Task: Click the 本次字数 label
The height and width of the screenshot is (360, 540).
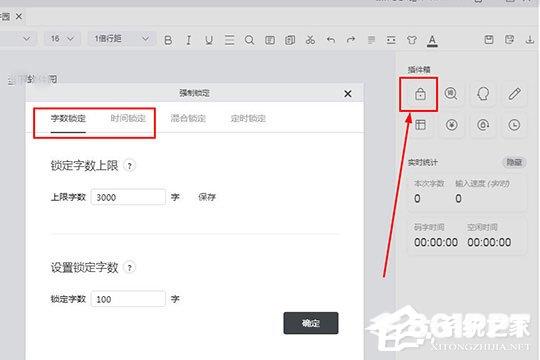Action: pyautogui.click(x=429, y=183)
